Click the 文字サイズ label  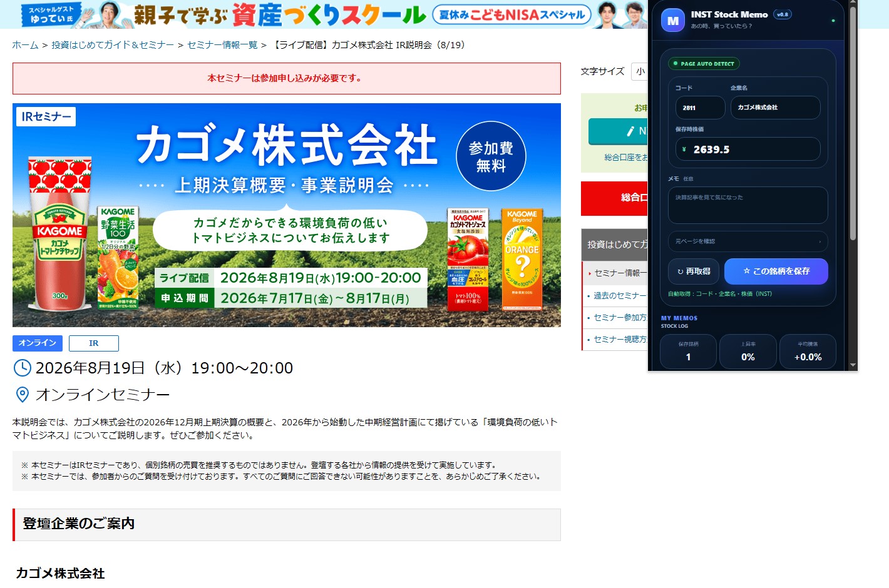602,71
